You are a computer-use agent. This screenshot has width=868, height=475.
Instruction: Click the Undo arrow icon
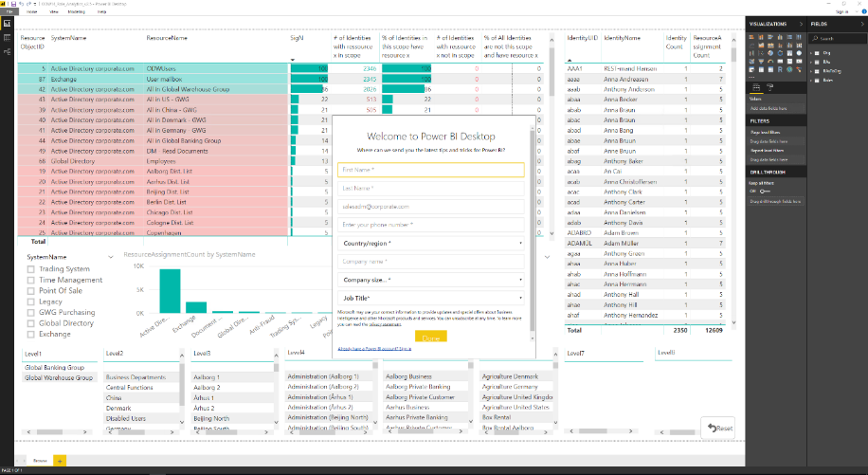(21, 4)
